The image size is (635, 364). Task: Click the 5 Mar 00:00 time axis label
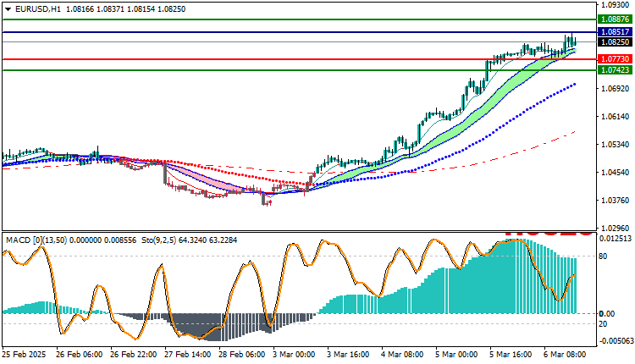tap(457, 355)
